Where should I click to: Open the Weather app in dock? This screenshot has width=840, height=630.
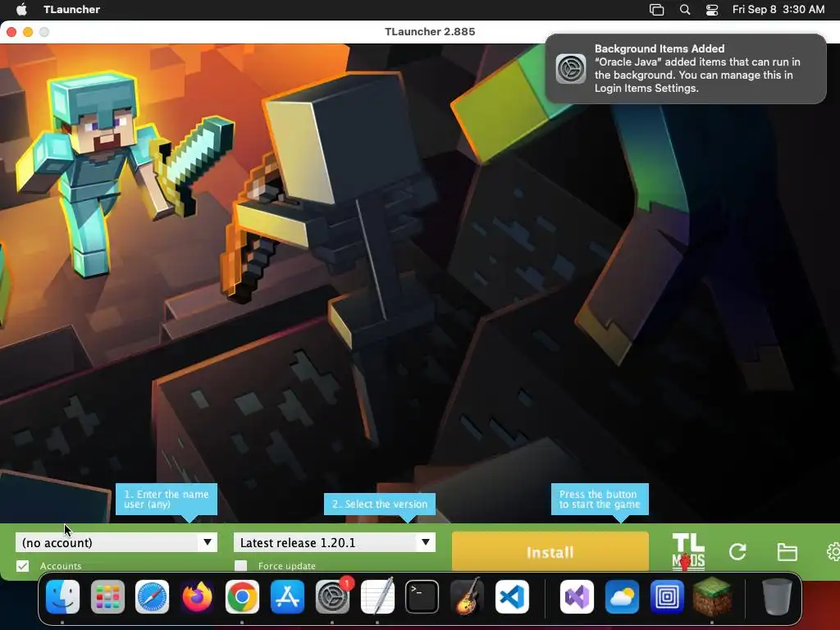(622, 597)
